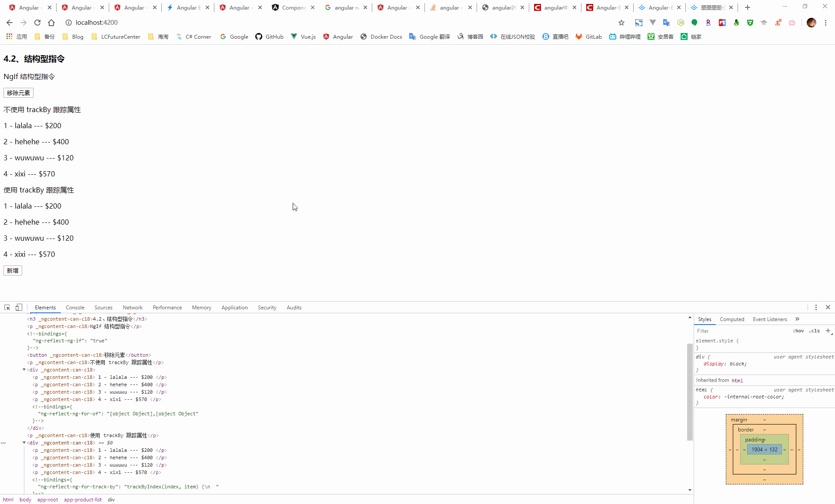This screenshot has width=835, height=504.
Task: Select the Application tab in DevTools
Action: (x=234, y=308)
